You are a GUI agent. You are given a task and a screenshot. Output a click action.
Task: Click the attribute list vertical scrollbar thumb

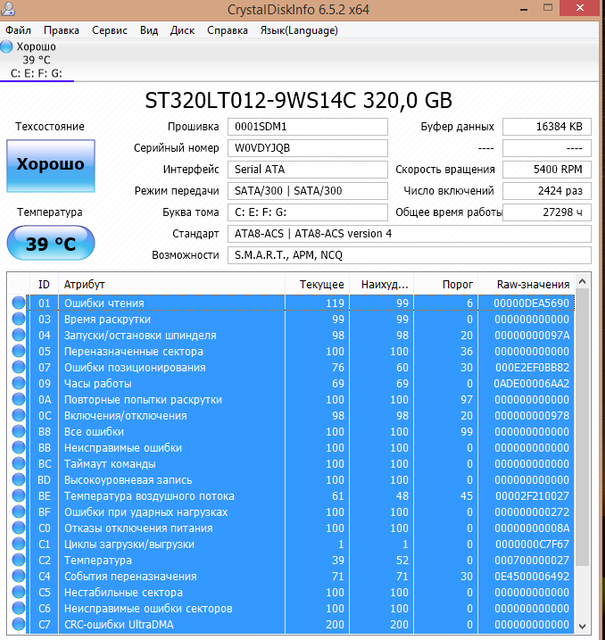pyautogui.click(x=583, y=427)
